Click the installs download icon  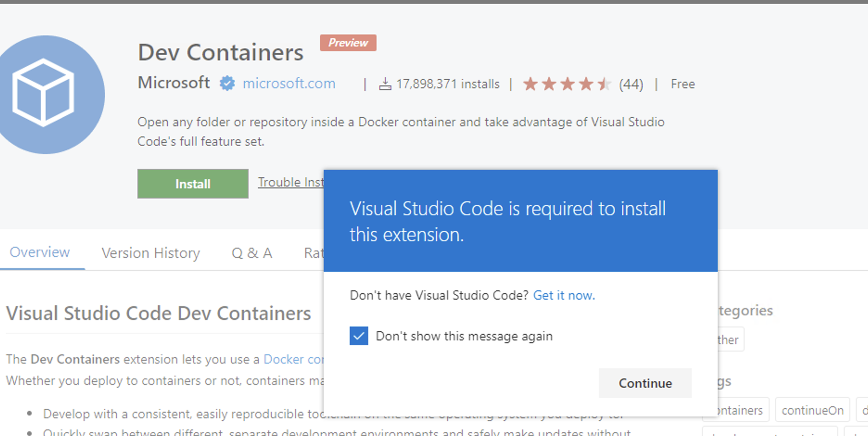click(385, 84)
